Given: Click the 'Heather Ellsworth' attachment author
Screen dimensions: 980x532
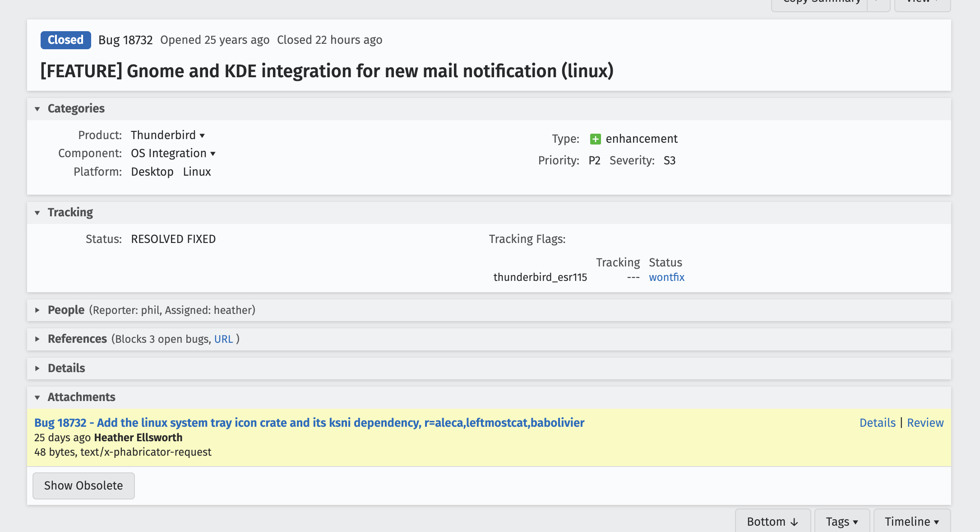Looking at the screenshot, I should (138, 438).
